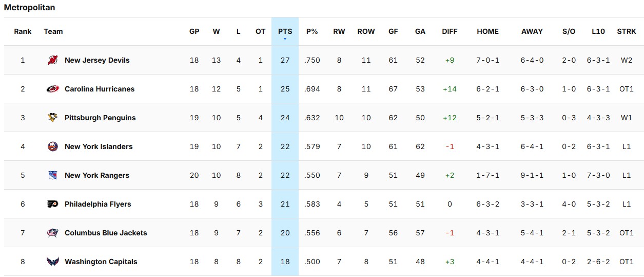Screen dimensions: 644x277
Task: Click the Columbus Blue Jackets logo
Action: pos(53,233)
